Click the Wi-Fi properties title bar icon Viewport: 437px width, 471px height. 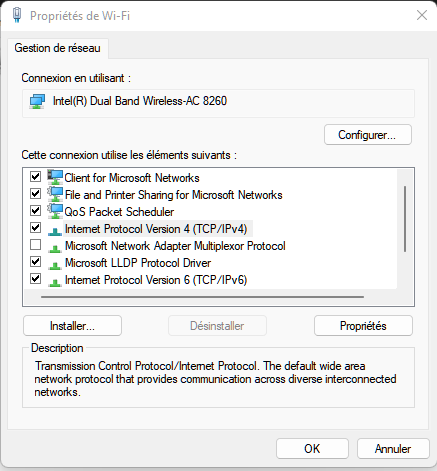pos(17,15)
